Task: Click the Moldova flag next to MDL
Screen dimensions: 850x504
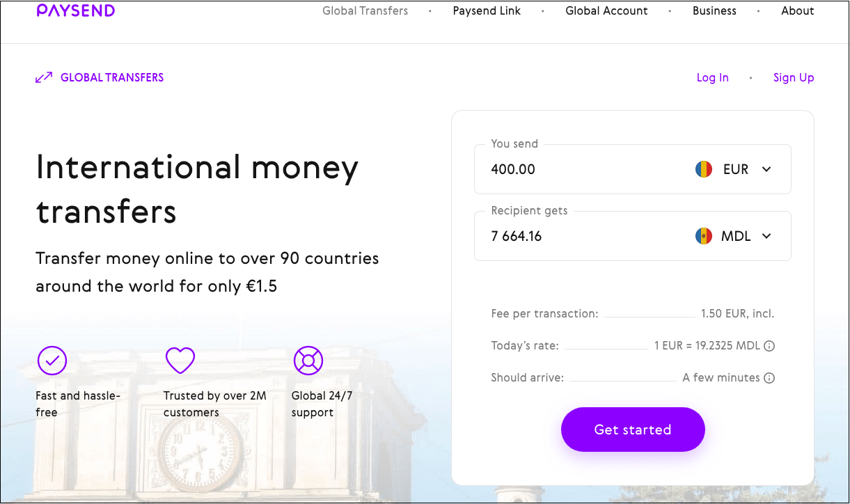Action: [x=704, y=236]
